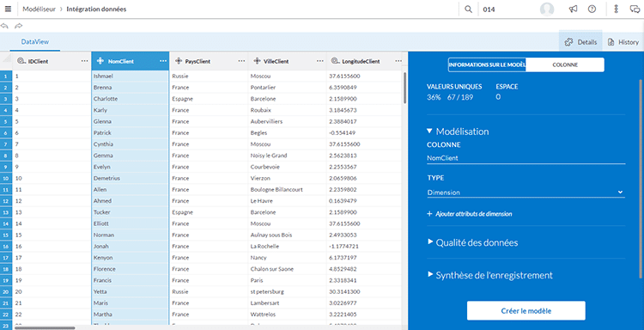This screenshot has width=644, height=330.
Task: Click the cell 'Wattrelos'
Action: pyautogui.click(x=287, y=314)
